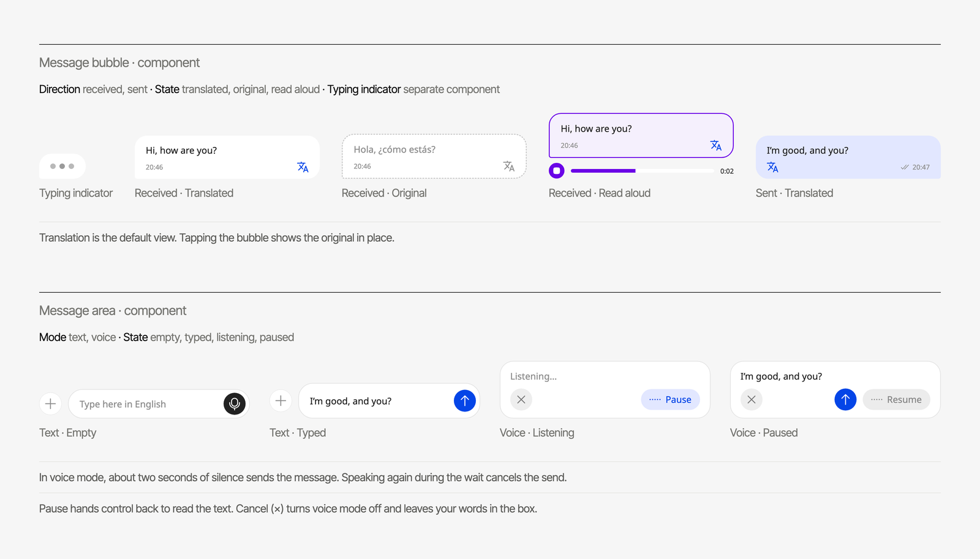Click the 'Text · Typed' label
The width and height of the screenshot is (980, 559).
(298, 433)
